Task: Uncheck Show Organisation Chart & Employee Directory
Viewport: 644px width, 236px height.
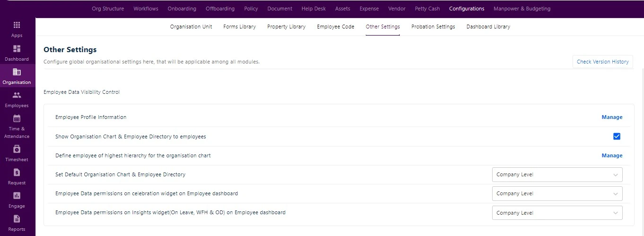Action: [x=617, y=136]
